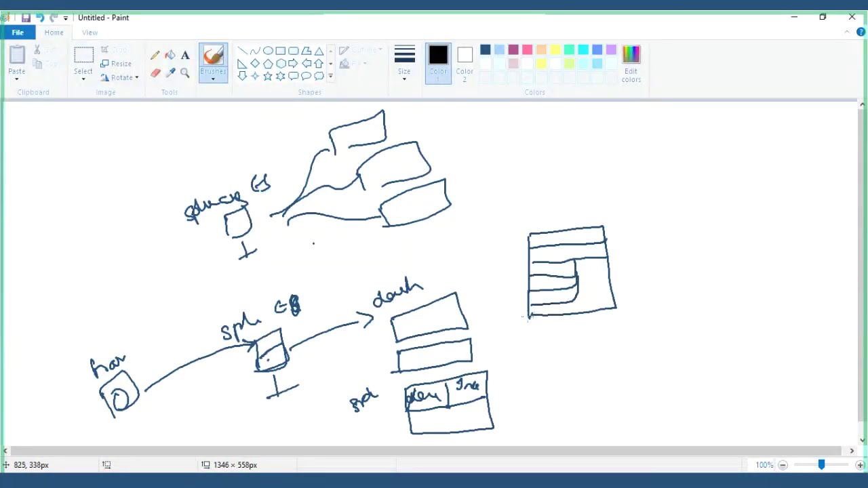Click the Save icon in title bar
This screenshot has height=488, width=868.
click(26, 18)
